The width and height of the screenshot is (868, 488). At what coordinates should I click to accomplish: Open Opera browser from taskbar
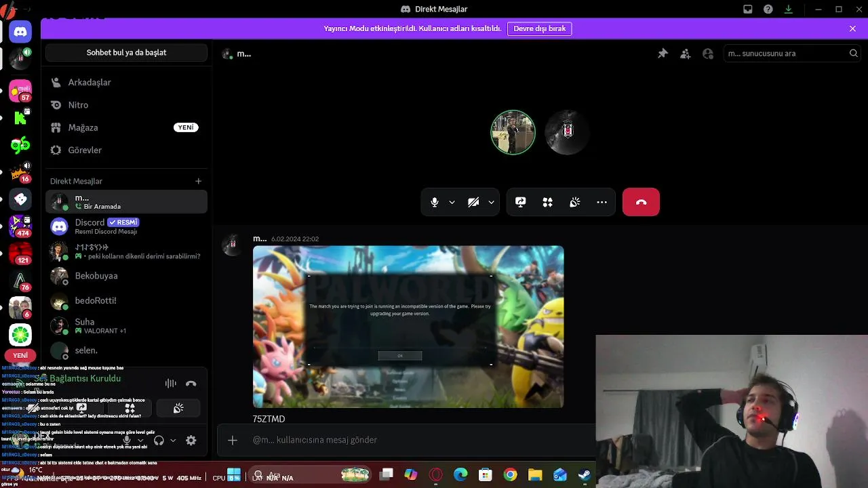[x=436, y=475]
